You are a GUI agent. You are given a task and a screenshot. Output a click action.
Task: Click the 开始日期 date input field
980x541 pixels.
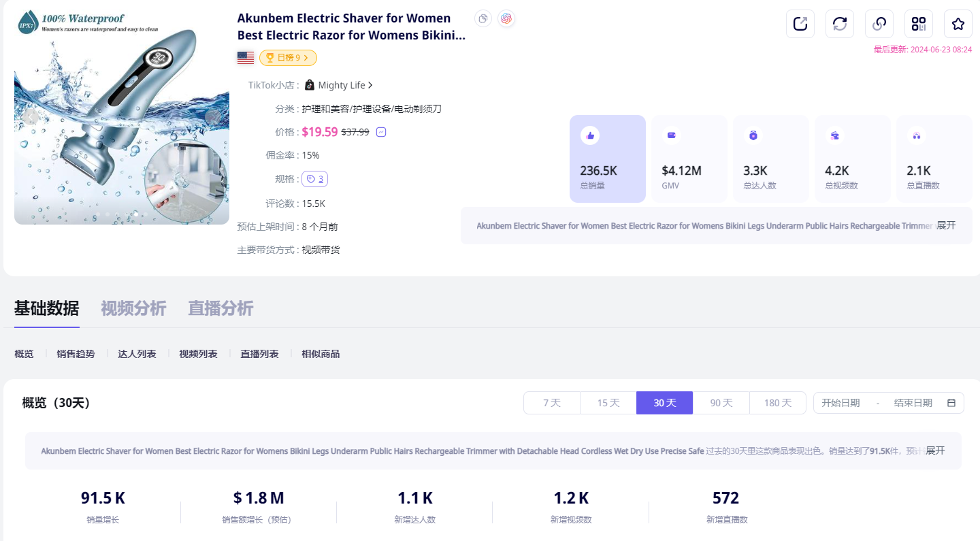(840, 403)
